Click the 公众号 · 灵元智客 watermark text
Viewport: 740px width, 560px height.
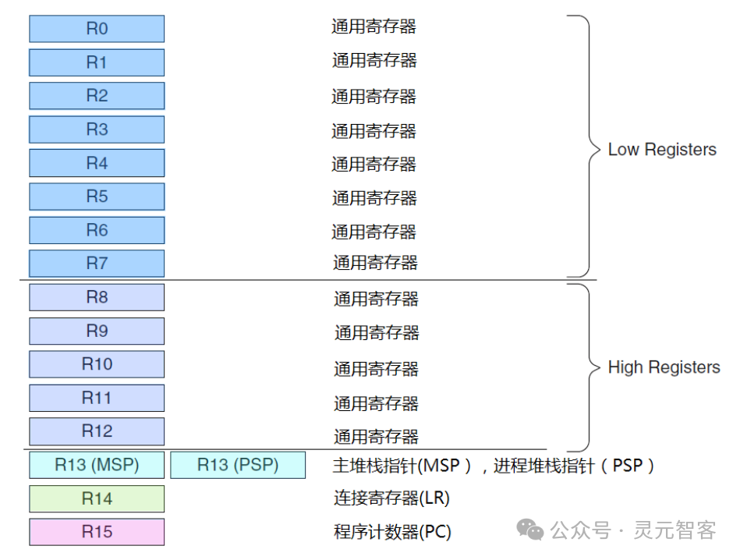(633, 530)
